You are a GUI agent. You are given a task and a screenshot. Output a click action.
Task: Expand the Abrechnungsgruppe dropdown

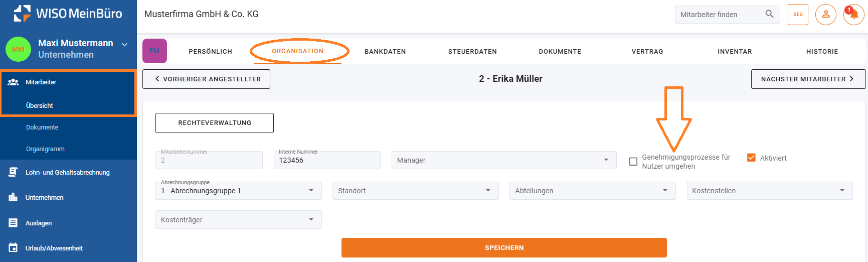(x=238, y=191)
